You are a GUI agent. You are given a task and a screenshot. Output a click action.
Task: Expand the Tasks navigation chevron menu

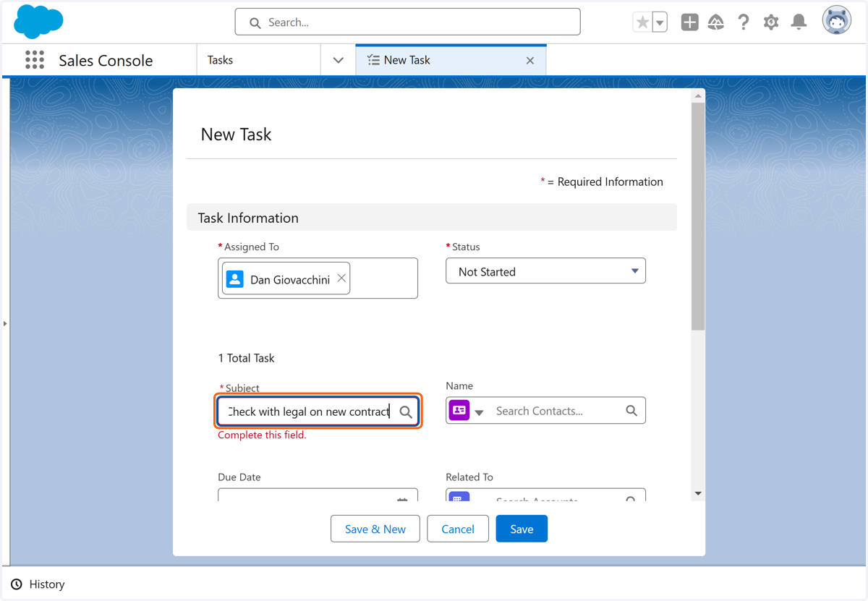click(338, 60)
